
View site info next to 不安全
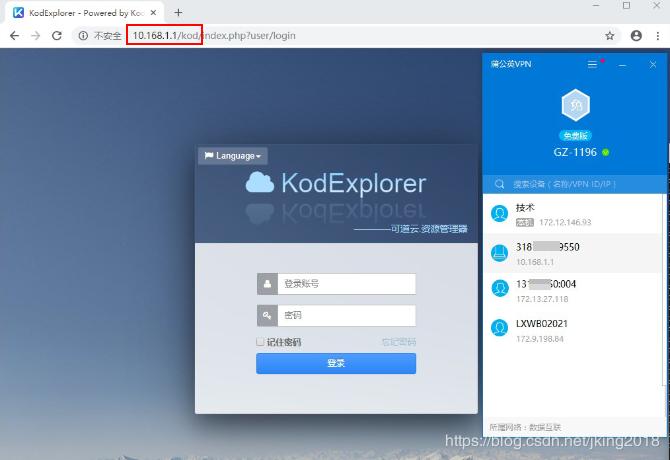click(x=83, y=35)
